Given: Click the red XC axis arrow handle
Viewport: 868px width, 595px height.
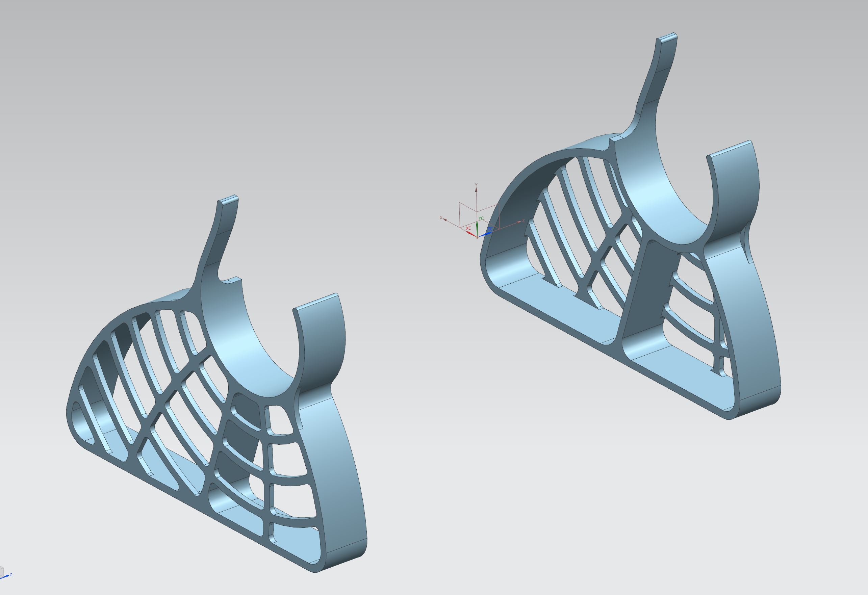Looking at the screenshot, I should (470, 233).
